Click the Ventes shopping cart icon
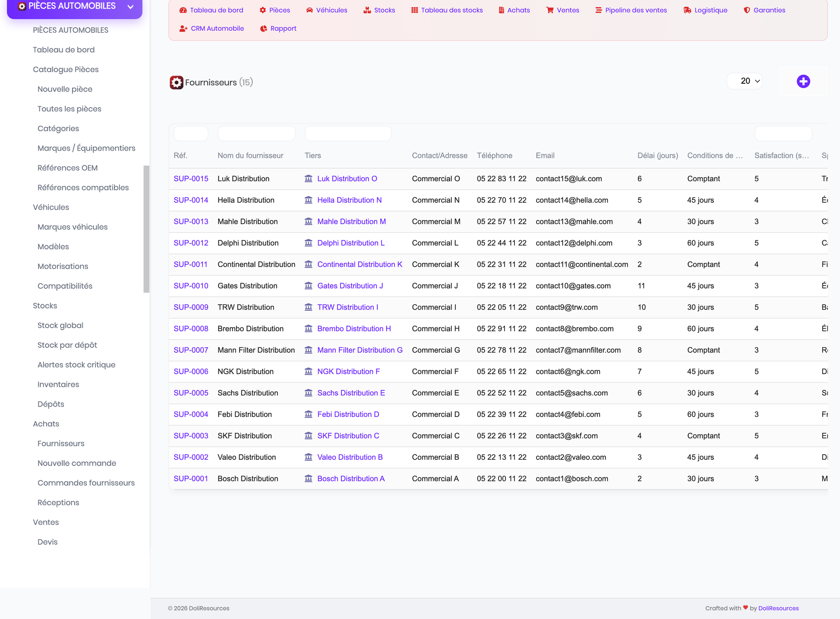This screenshot has width=840, height=619. [x=550, y=10]
